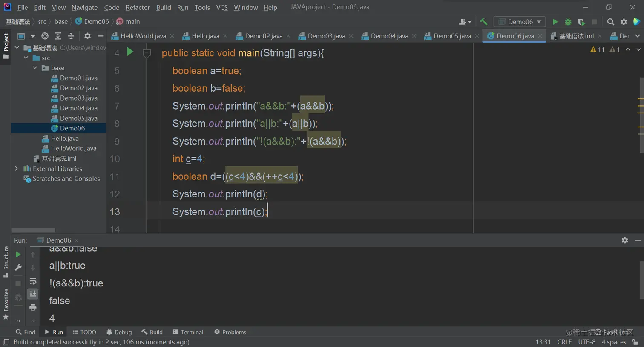Toggle scroll to end in console
This screenshot has height=347, width=644.
tap(33, 294)
